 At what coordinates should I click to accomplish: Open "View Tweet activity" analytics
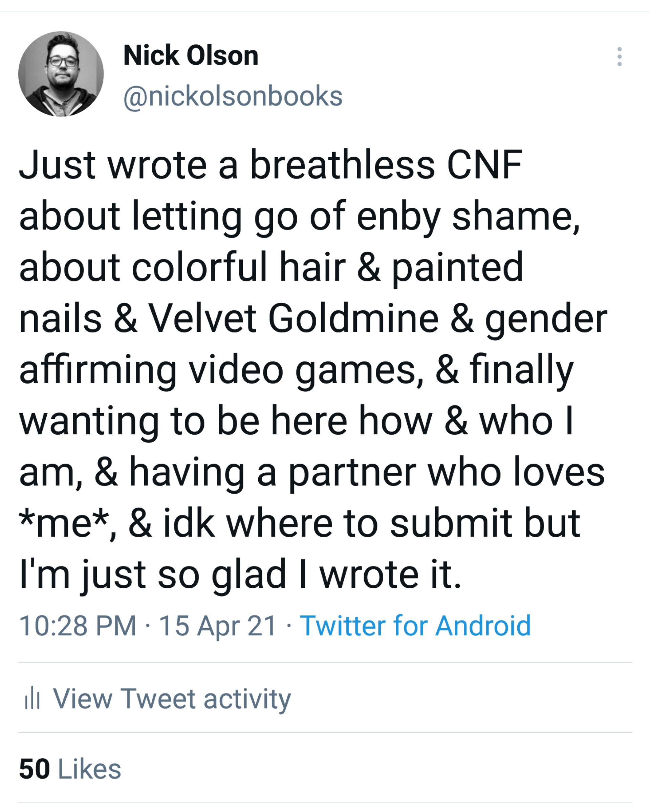(172, 698)
